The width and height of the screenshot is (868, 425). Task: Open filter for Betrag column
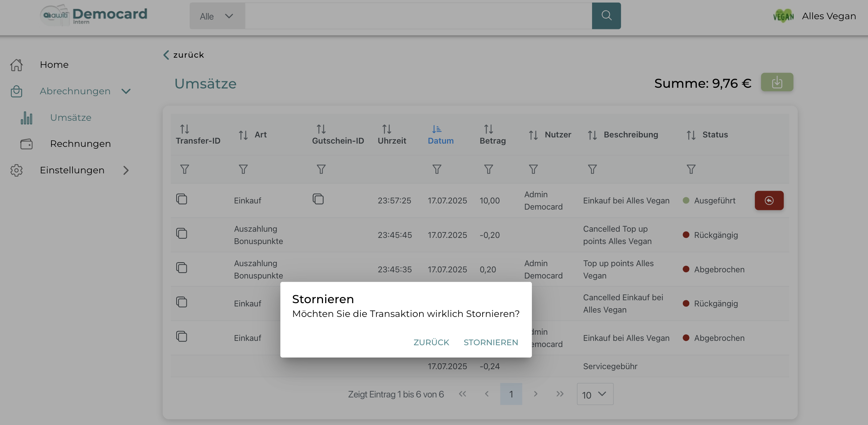pos(488,169)
